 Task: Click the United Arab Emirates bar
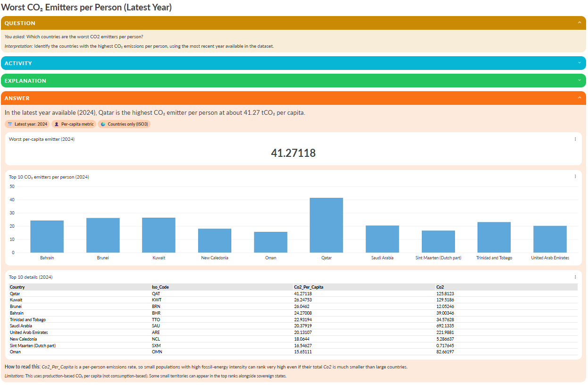(550, 239)
